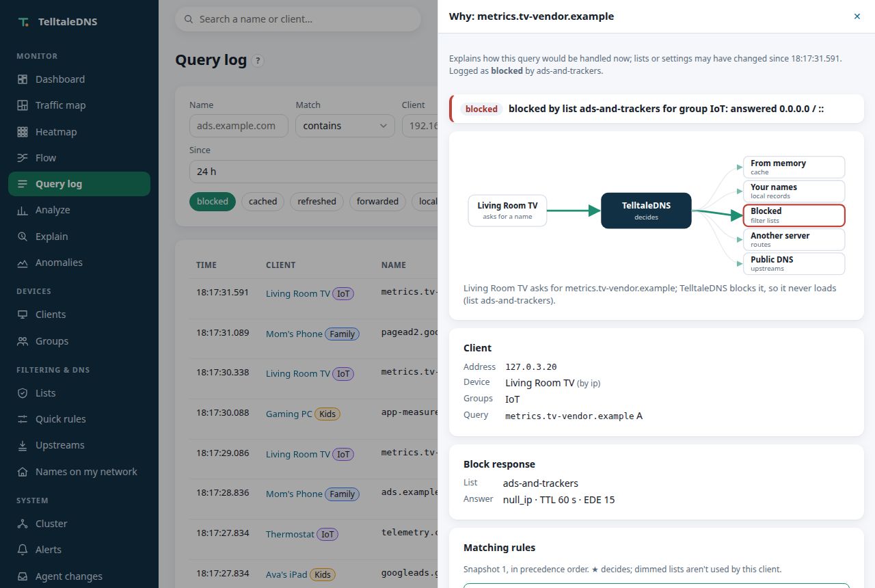
Task: Open Clients from its monitor icon
Action: pos(23,315)
